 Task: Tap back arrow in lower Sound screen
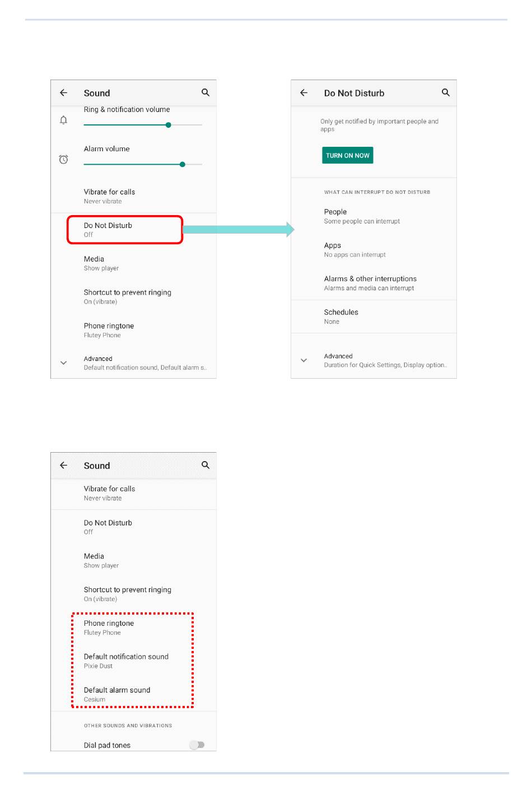coord(64,466)
